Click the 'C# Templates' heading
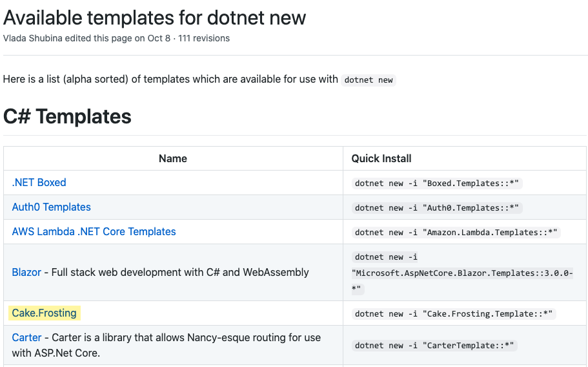This screenshot has height=367, width=588. [68, 116]
